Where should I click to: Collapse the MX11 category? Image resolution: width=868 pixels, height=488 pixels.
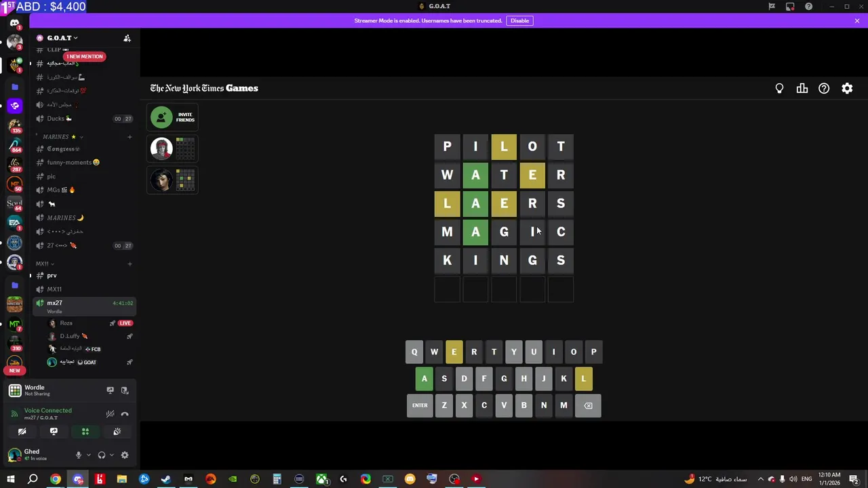(x=45, y=264)
